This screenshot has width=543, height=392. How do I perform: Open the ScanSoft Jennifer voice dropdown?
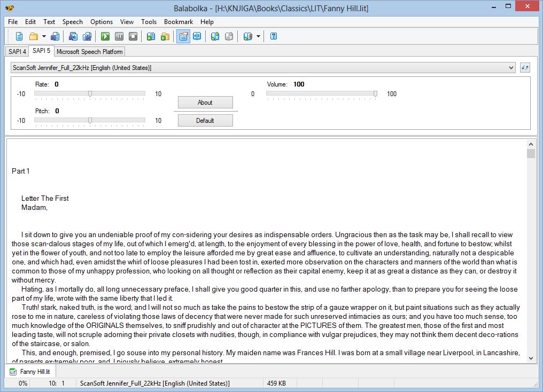click(263, 68)
